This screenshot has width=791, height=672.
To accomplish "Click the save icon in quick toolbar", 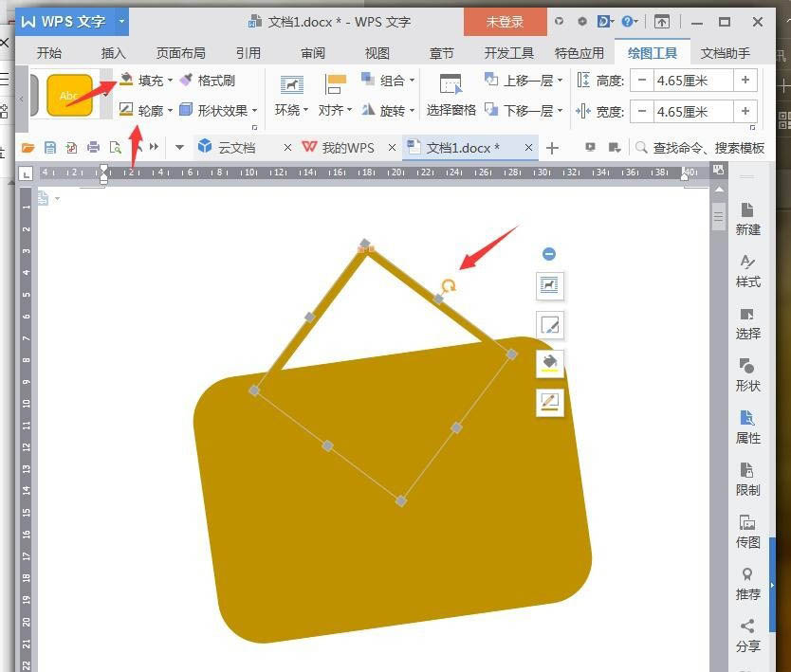I will click(49, 147).
